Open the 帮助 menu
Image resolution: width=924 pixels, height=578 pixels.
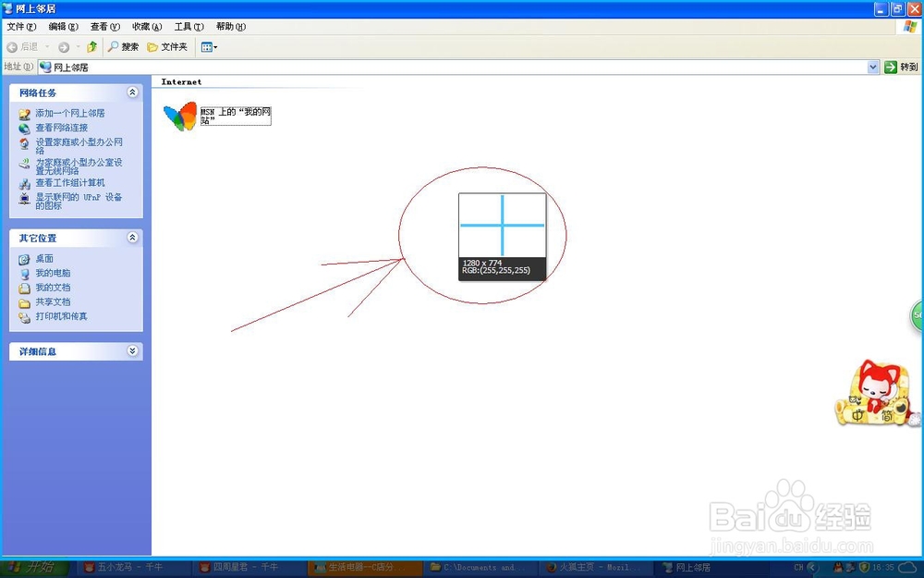[x=230, y=27]
